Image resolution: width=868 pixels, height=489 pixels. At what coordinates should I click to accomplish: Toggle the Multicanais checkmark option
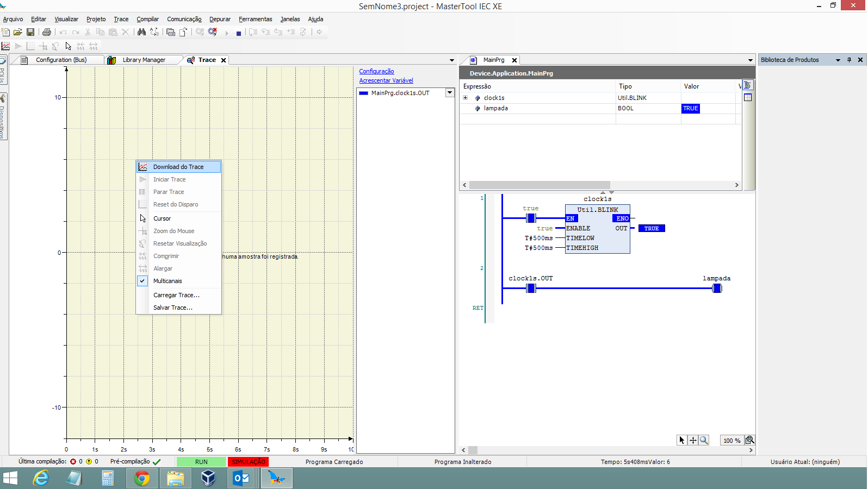168,281
